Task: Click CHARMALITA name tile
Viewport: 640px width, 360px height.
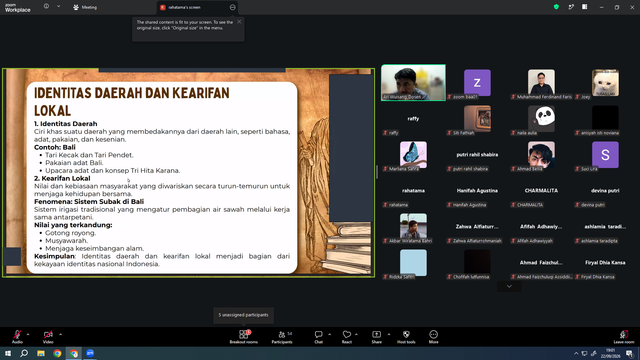Action: [x=541, y=191]
